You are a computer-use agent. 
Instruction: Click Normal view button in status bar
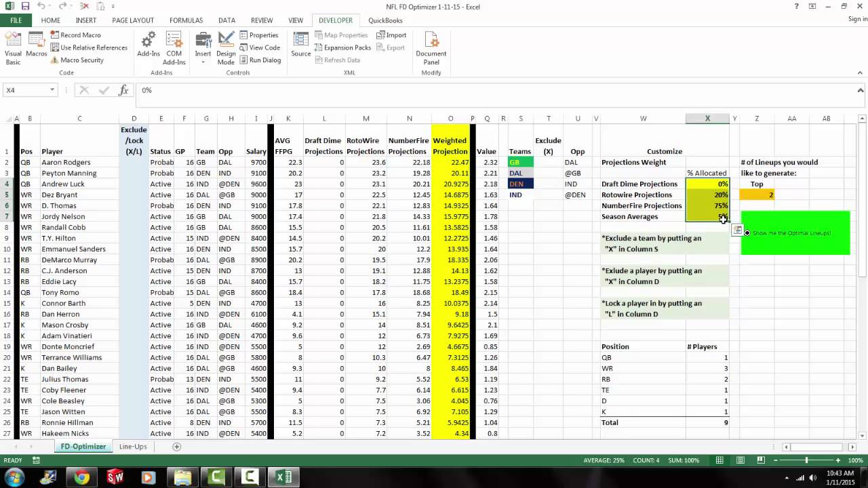719,460
